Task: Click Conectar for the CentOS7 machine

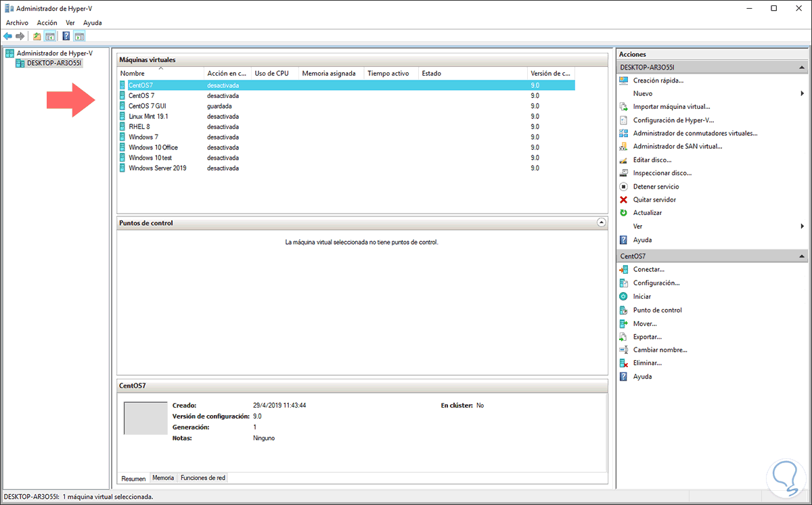Action: (x=649, y=270)
